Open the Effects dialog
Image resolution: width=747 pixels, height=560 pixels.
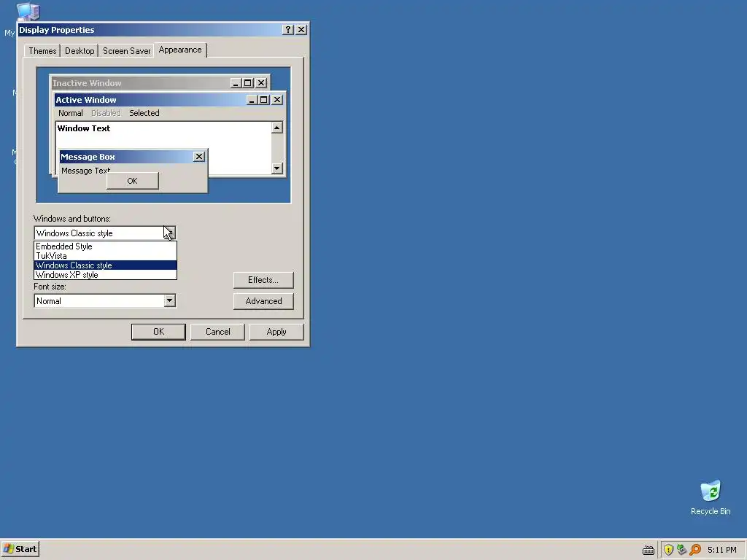click(x=263, y=280)
